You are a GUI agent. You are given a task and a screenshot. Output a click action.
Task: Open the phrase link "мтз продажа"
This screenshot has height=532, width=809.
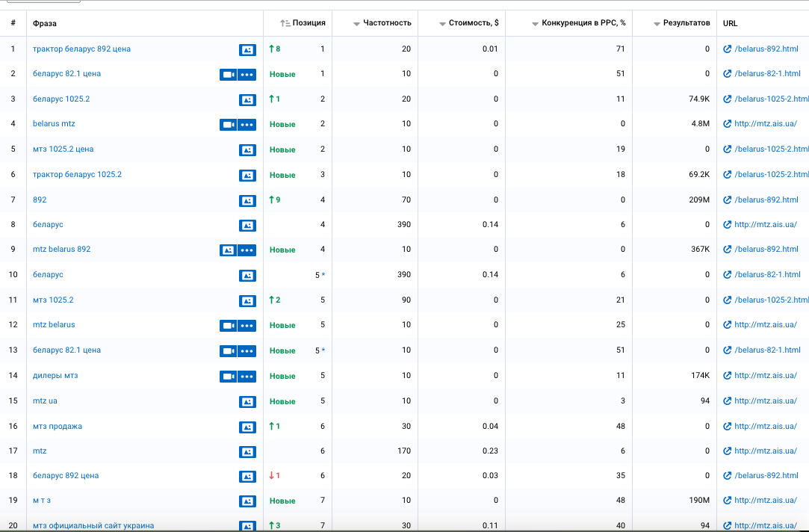[58, 426]
